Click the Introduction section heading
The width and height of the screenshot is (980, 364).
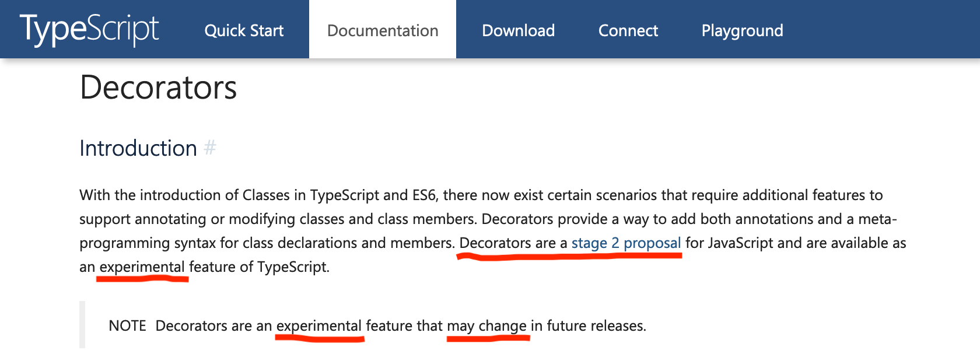pyautogui.click(x=138, y=148)
